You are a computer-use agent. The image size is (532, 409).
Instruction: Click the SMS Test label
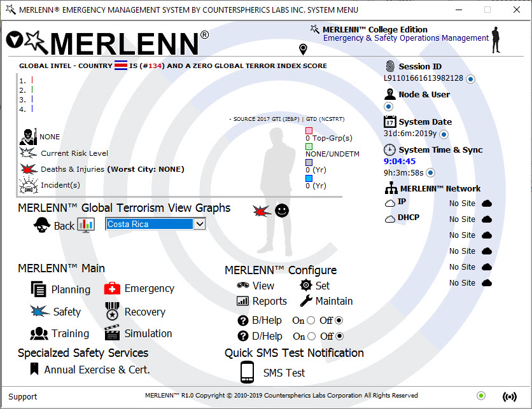(x=284, y=373)
